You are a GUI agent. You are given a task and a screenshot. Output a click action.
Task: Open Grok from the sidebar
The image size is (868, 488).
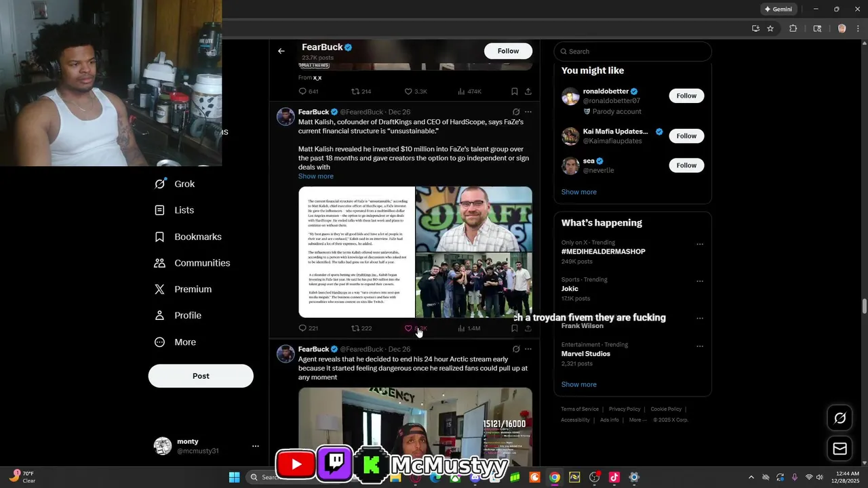pyautogui.click(x=175, y=184)
